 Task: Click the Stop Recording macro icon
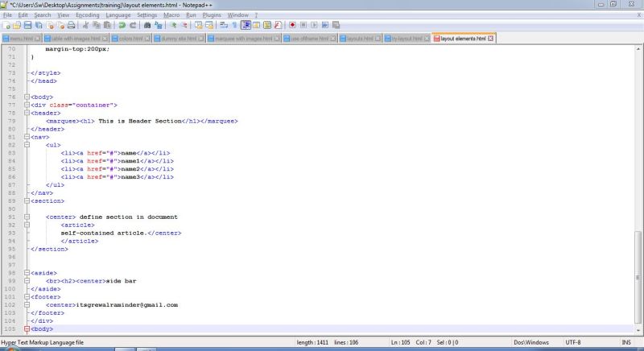[303, 26]
